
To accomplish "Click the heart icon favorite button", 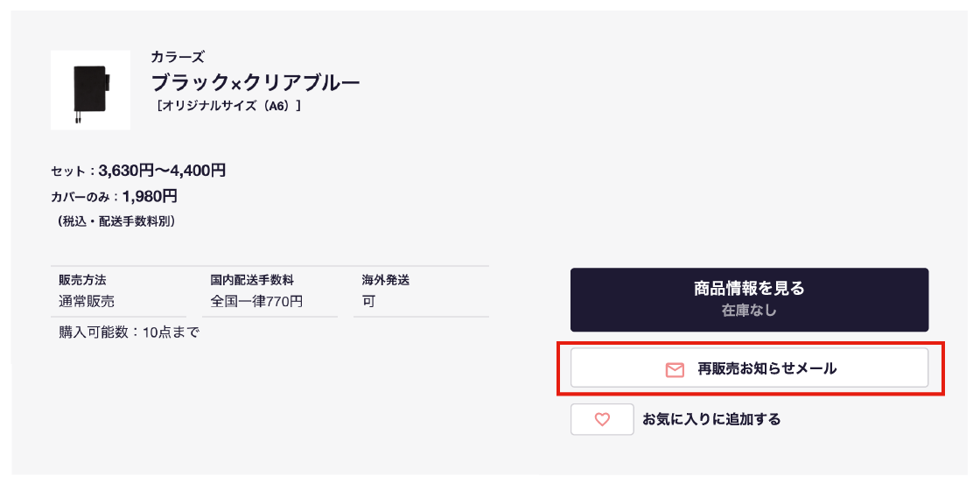I will click(602, 419).
